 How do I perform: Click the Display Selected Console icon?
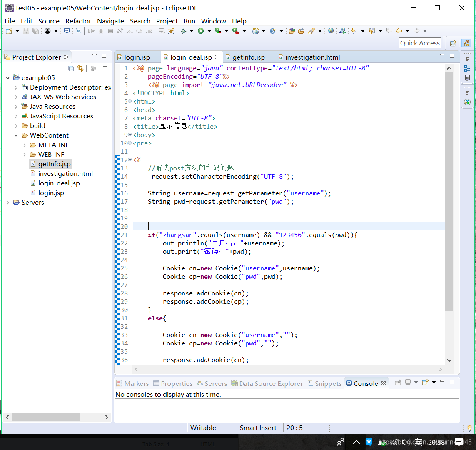(x=408, y=382)
